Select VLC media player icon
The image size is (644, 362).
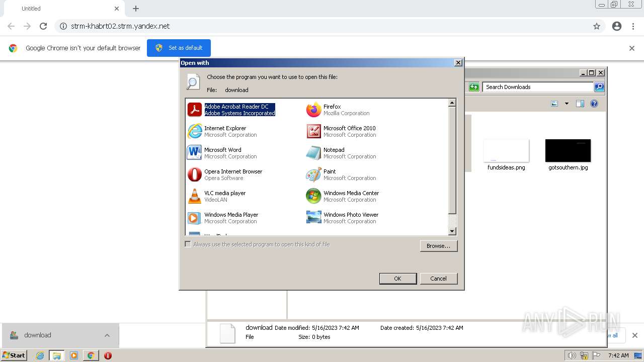coord(194,196)
